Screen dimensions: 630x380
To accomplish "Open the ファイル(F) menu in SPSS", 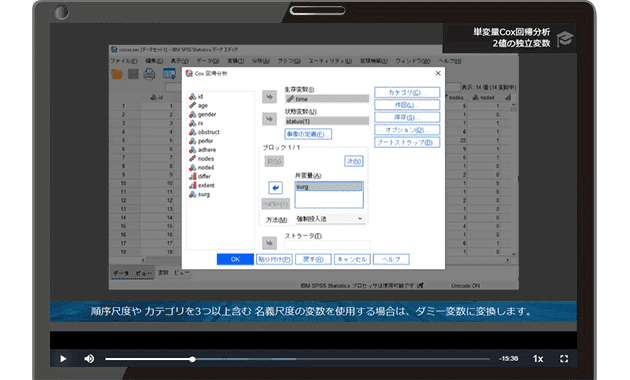I will (x=124, y=61).
